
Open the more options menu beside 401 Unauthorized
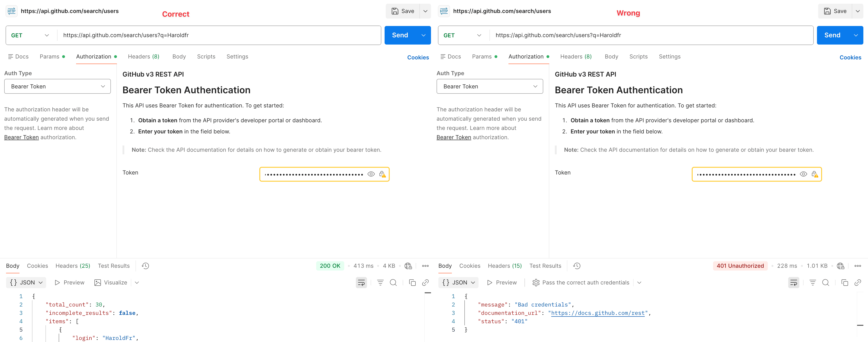point(858,266)
